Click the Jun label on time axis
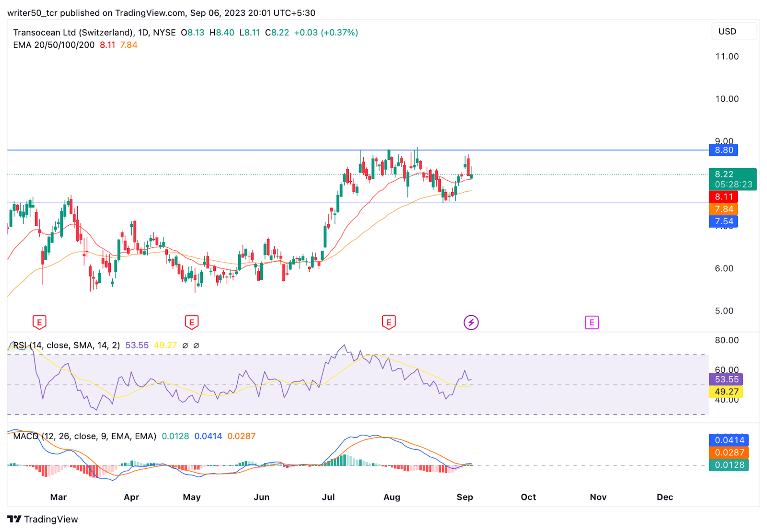This screenshot has width=767, height=532. click(261, 497)
